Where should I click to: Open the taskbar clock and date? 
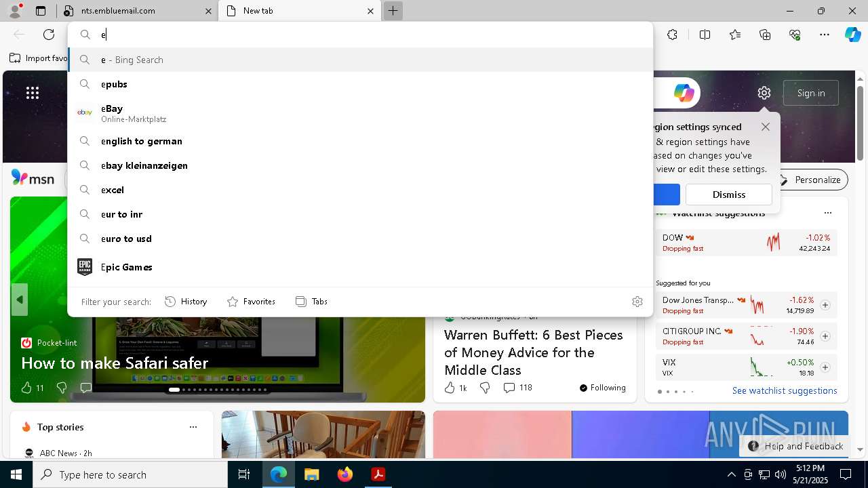[x=810, y=474]
